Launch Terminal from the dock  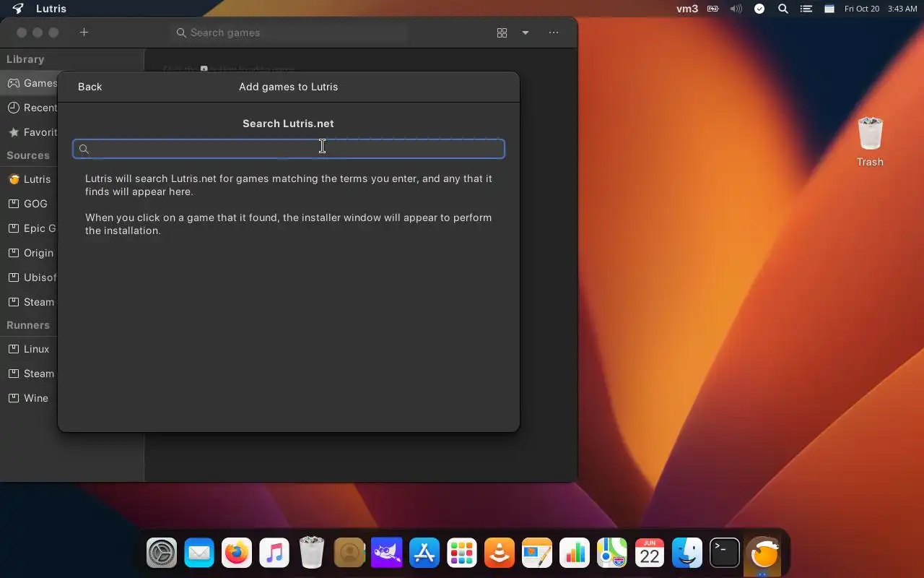[725, 554]
